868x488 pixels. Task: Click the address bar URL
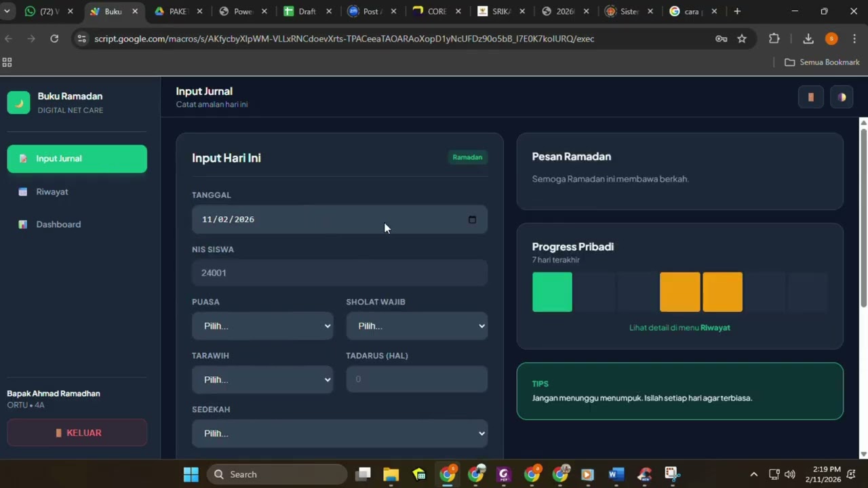344,39
